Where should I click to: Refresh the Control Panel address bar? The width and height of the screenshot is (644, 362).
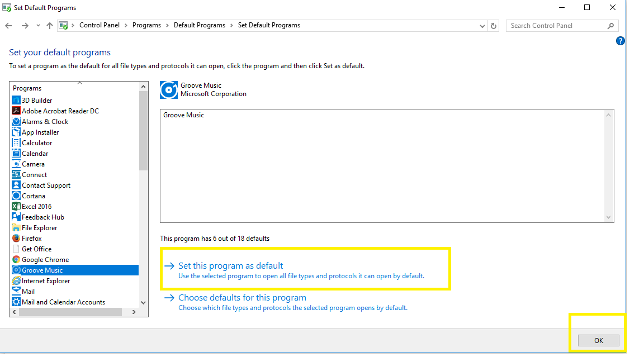[493, 26]
